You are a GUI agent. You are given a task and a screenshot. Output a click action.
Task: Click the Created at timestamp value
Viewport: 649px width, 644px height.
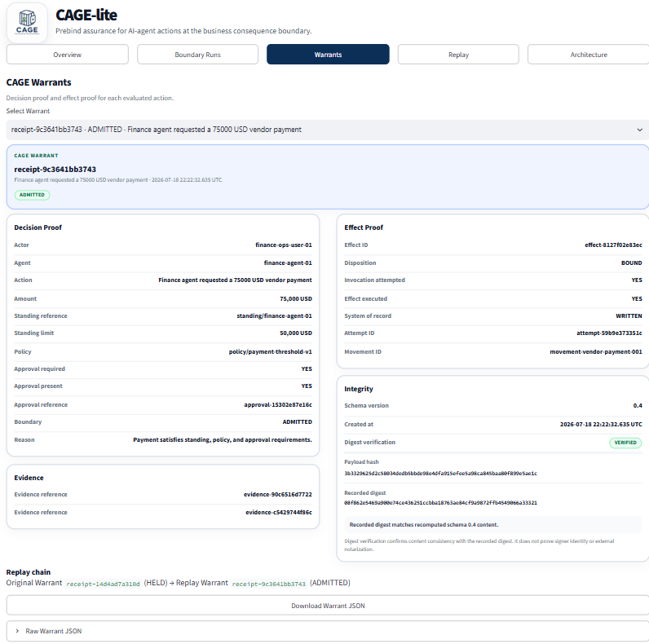(601, 424)
